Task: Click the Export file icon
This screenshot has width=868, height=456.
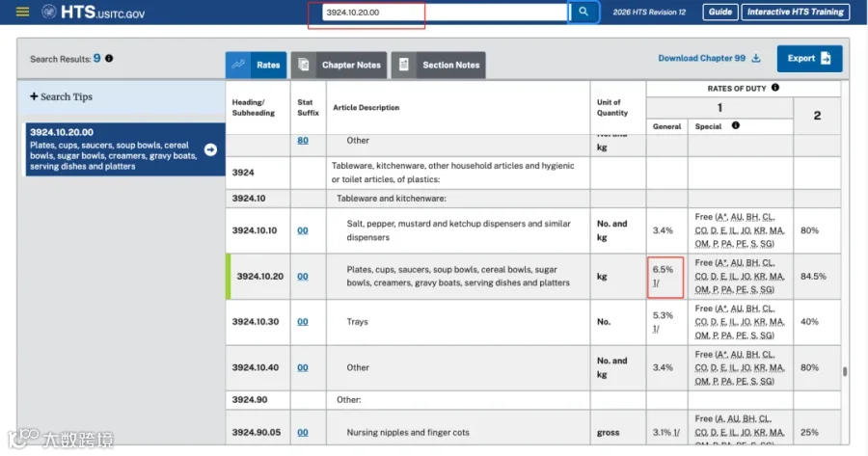Action: [826, 58]
